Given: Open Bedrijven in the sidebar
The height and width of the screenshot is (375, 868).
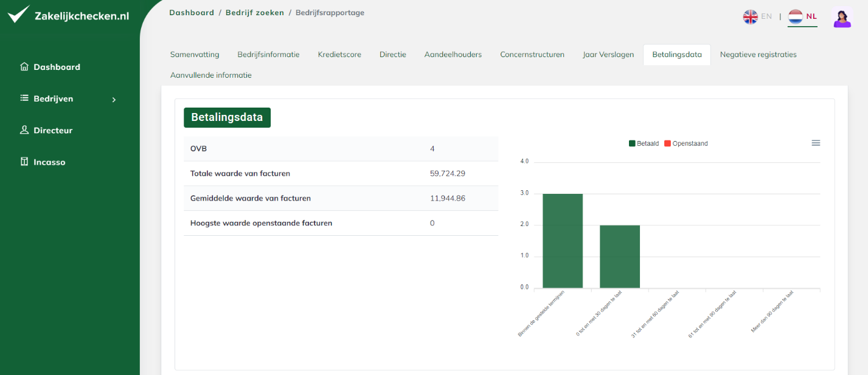Looking at the screenshot, I should (x=53, y=98).
